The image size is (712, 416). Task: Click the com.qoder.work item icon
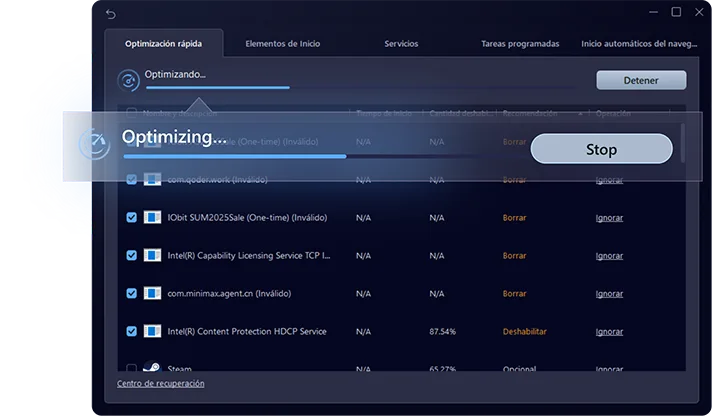pos(152,179)
